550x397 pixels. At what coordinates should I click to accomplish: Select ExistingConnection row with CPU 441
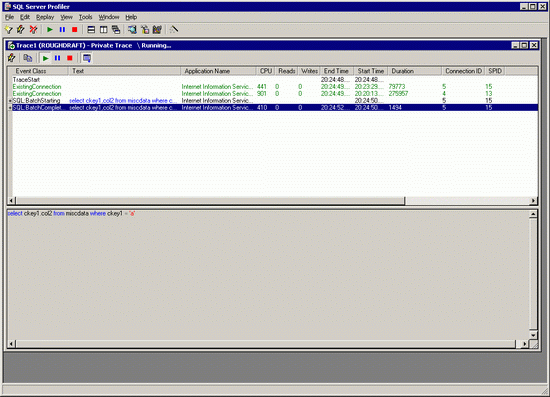[275, 87]
